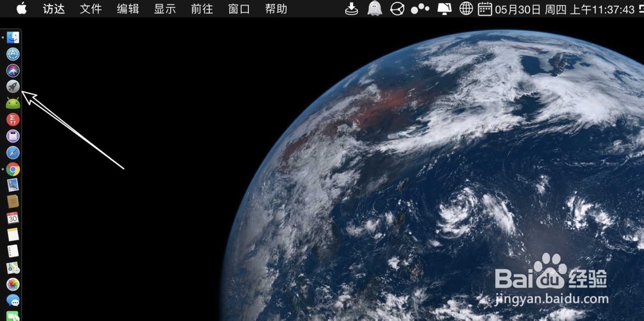This screenshot has width=644, height=321.
Task: Click the display monitor menu bar icon
Action: 444,8
